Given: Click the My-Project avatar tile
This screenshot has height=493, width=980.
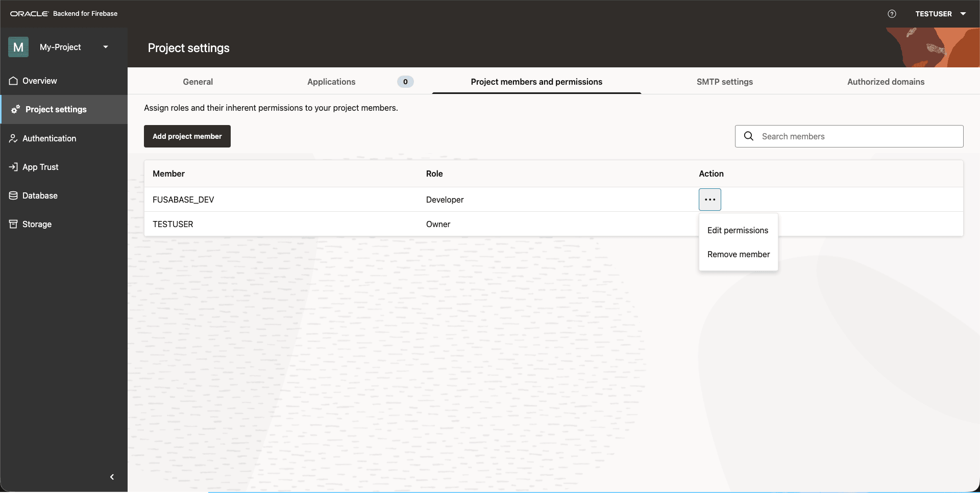Looking at the screenshot, I should (x=18, y=47).
